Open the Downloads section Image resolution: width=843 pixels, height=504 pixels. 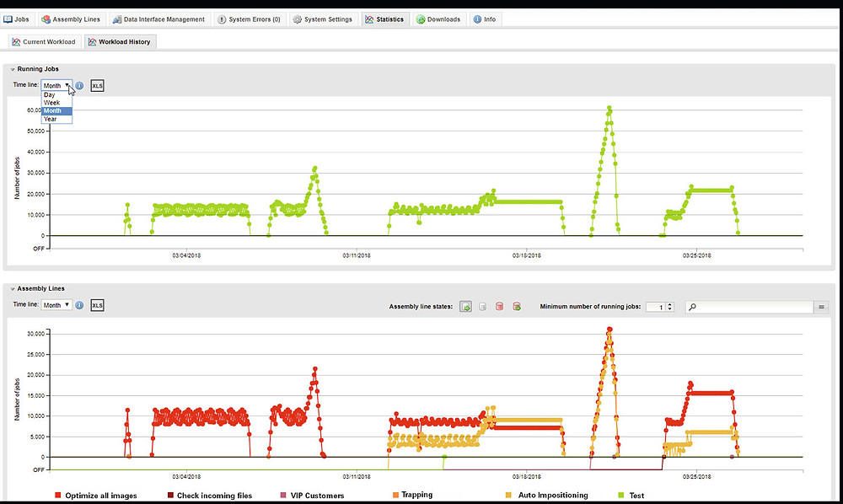(438, 19)
